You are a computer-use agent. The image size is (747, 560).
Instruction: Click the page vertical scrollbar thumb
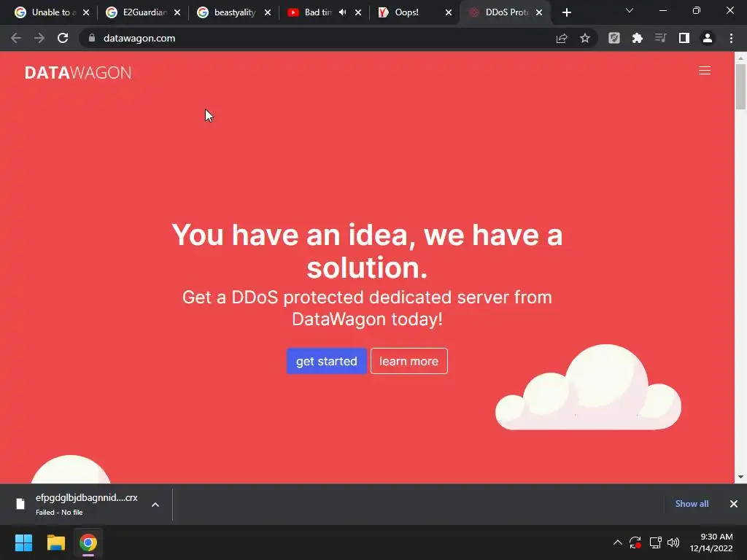pos(740,87)
